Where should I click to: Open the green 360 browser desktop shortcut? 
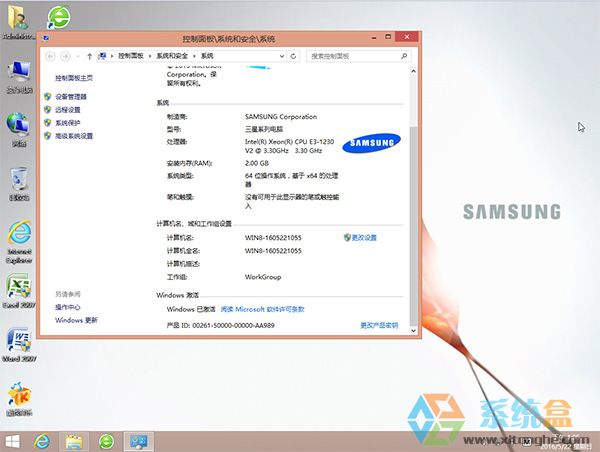pos(59,18)
